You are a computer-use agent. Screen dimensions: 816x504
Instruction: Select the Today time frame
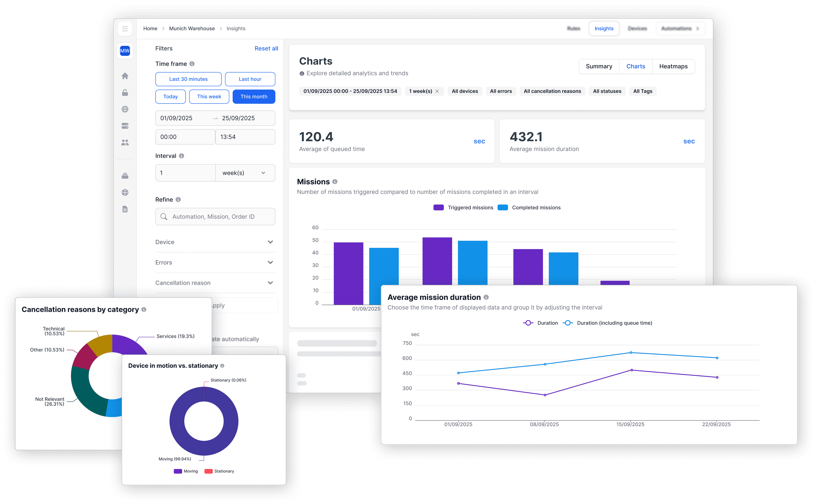click(170, 97)
